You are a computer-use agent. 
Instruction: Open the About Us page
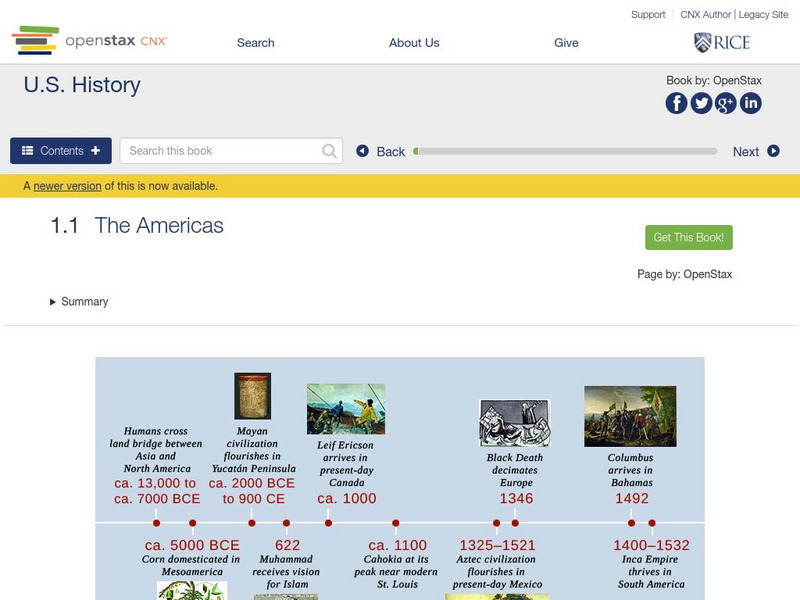414,43
